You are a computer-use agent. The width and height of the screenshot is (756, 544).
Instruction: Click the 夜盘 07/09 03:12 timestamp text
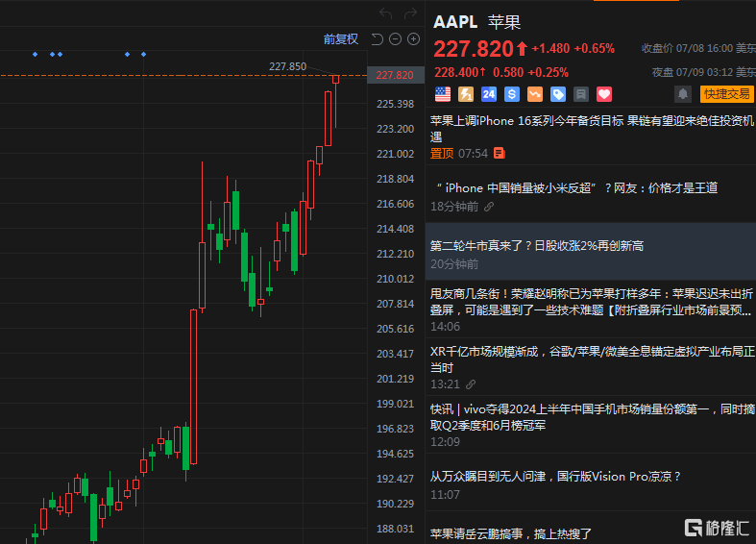pyautogui.click(x=704, y=72)
